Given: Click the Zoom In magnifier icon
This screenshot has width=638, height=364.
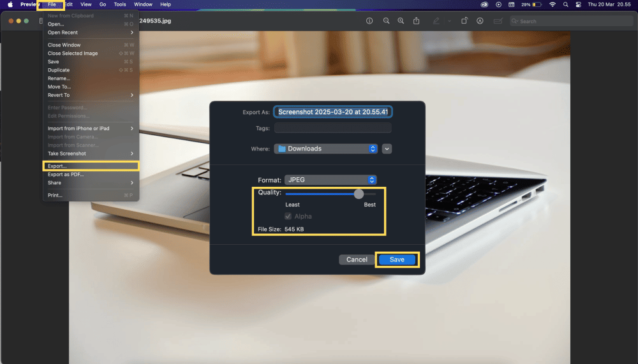Looking at the screenshot, I should point(401,21).
